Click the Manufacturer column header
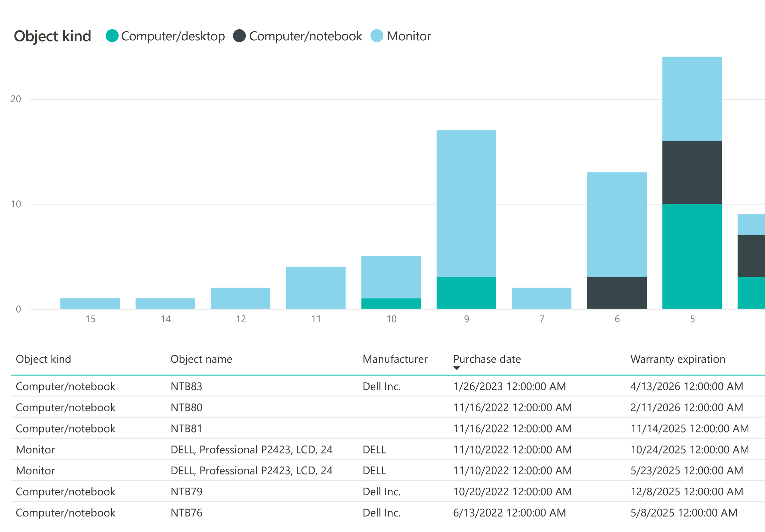The height and width of the screenshot is (532, 765). [x=395, y=359]
